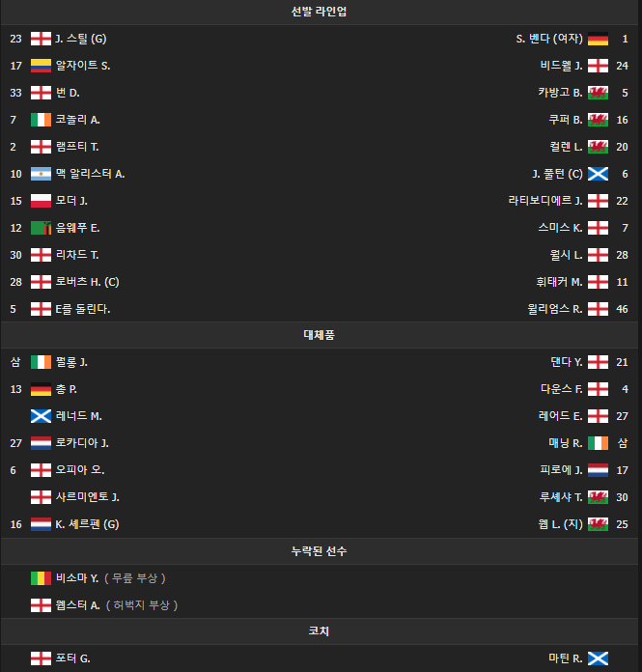Image resolution: width=642 pixels, height=672 pixels.
Task: Click Netherlands flag next to 로카디아 J.
Action: pyautogui.click(x=41, y=443)
